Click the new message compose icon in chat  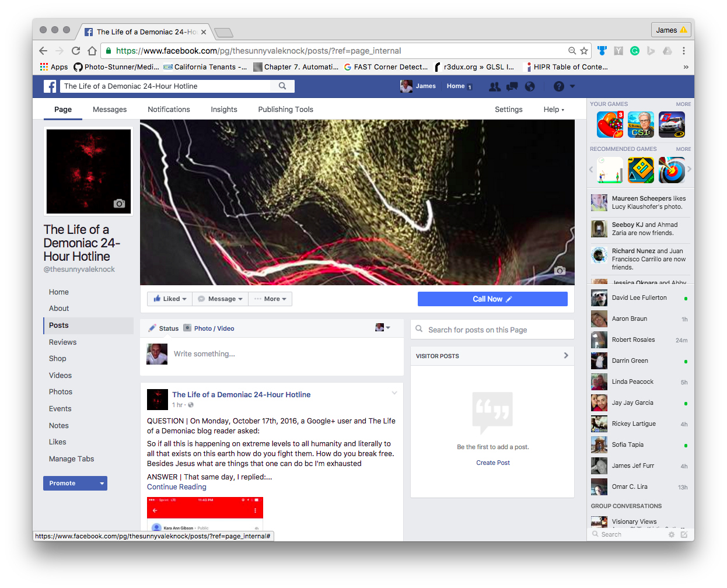[684, 534]
